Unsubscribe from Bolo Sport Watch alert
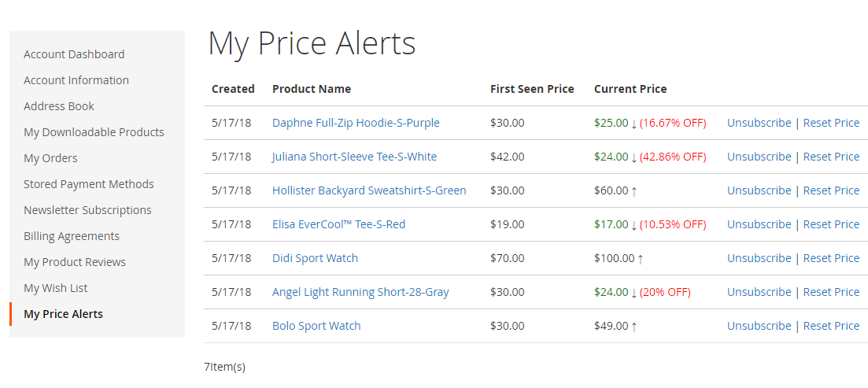868x388 pixels. [759, 326]
